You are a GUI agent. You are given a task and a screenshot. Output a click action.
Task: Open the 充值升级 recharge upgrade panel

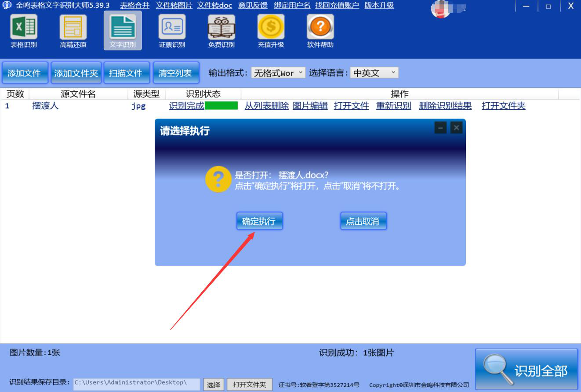pyautogui.click(x=271, y=31)
